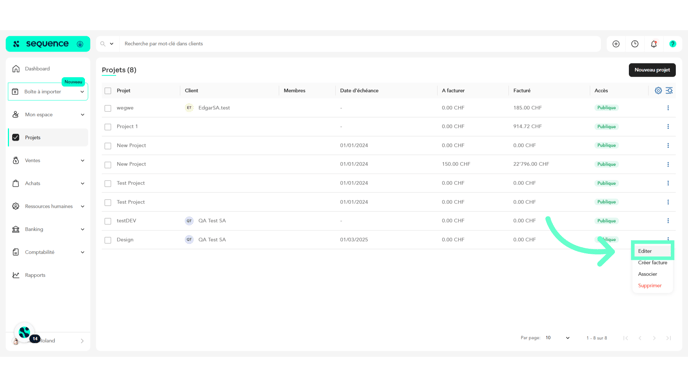Open row menu for wegwe

(x=668, y=108)
